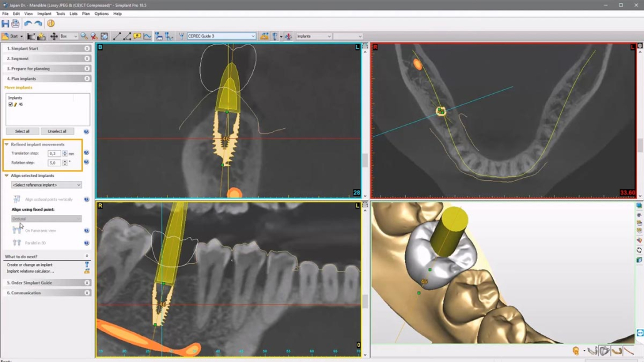This screenshot has height=362, width=644.
Task: Click the rotate icon in 3D side toolbar
Action: (x=639, y=250)
